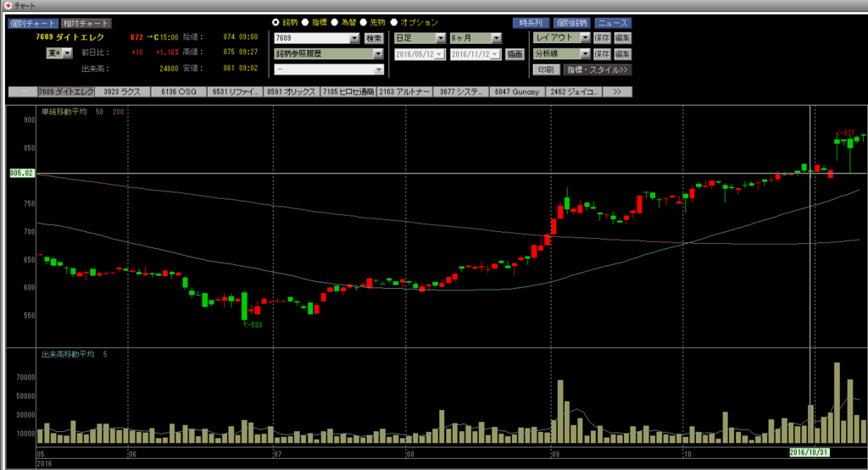This screenshot has width=868, height=470.
Task: Open the 2016/05/12 start date picker
Action: (x=440, y=54)
